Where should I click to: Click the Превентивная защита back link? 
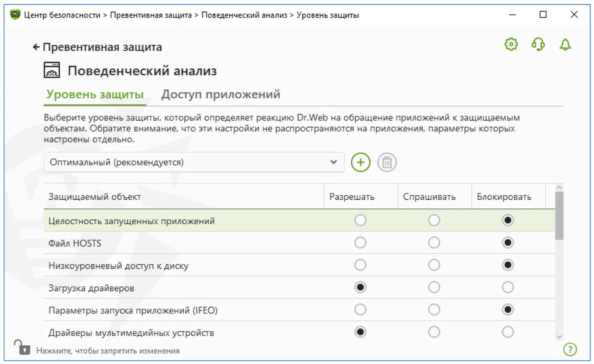pos(102,47)
